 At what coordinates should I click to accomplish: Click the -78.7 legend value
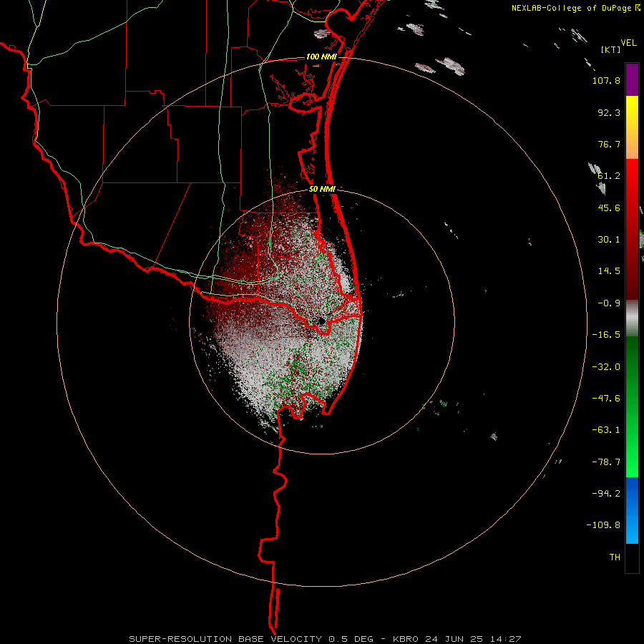click(606, 462)
